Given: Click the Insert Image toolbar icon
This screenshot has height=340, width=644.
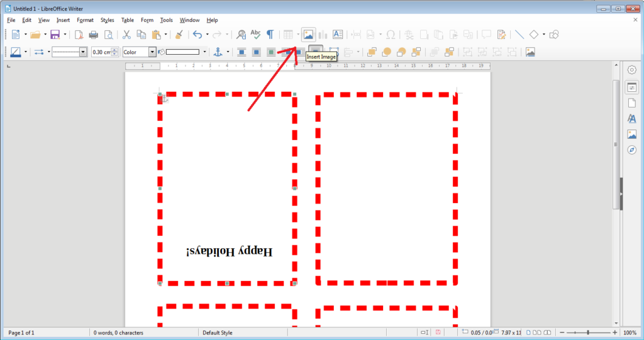Looking at the screenshot, I should click(x=308, y=35).
